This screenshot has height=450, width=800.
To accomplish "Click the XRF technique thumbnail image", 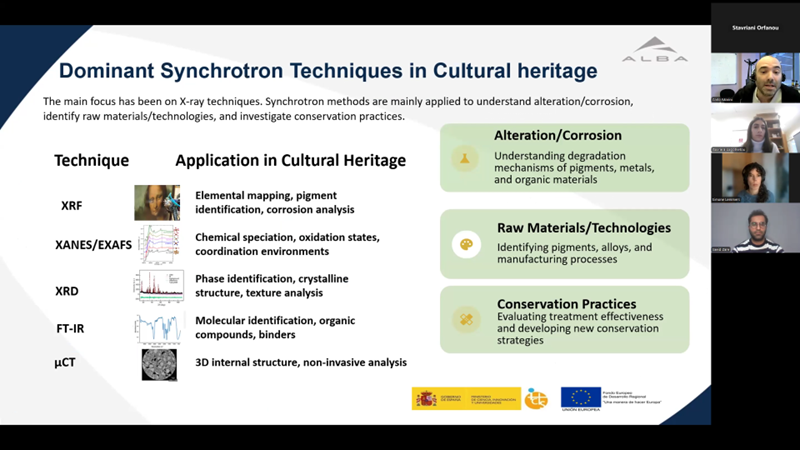I will 157,203.
